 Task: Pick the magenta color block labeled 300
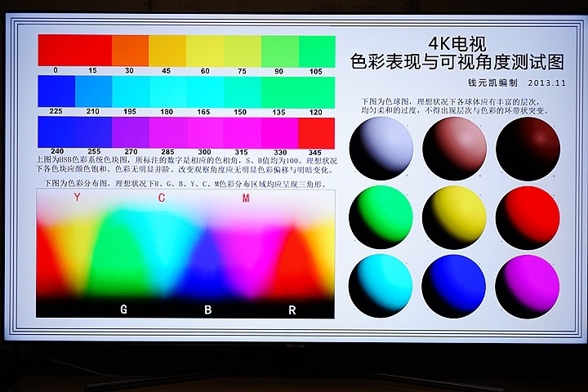205,133
